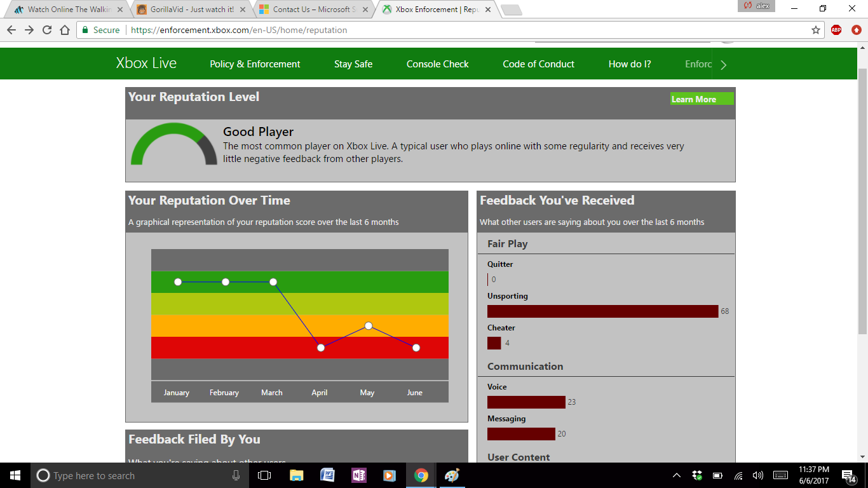Viewport: 868px width, 488px height.
Task: Click the Xbox Live logo link
Action: click(146, 64)
